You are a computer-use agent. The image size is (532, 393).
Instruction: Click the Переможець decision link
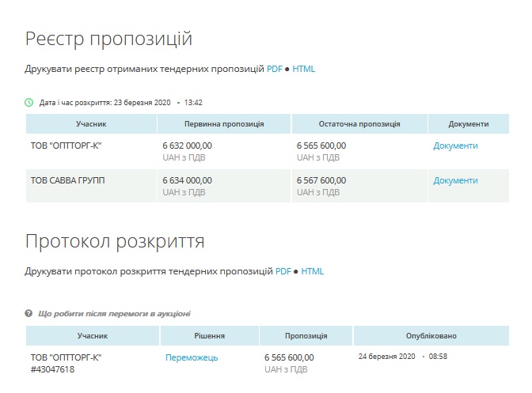click(192, 357)
